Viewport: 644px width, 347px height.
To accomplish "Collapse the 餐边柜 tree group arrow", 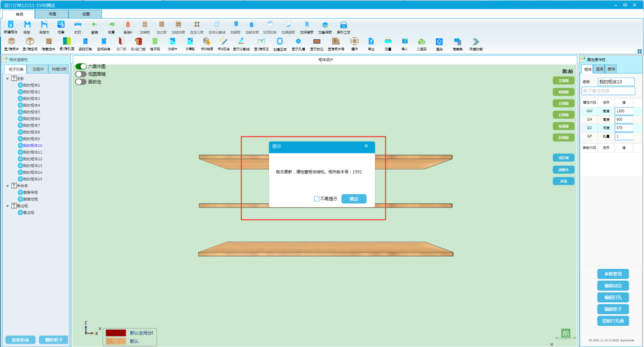I will pos(7,206).
